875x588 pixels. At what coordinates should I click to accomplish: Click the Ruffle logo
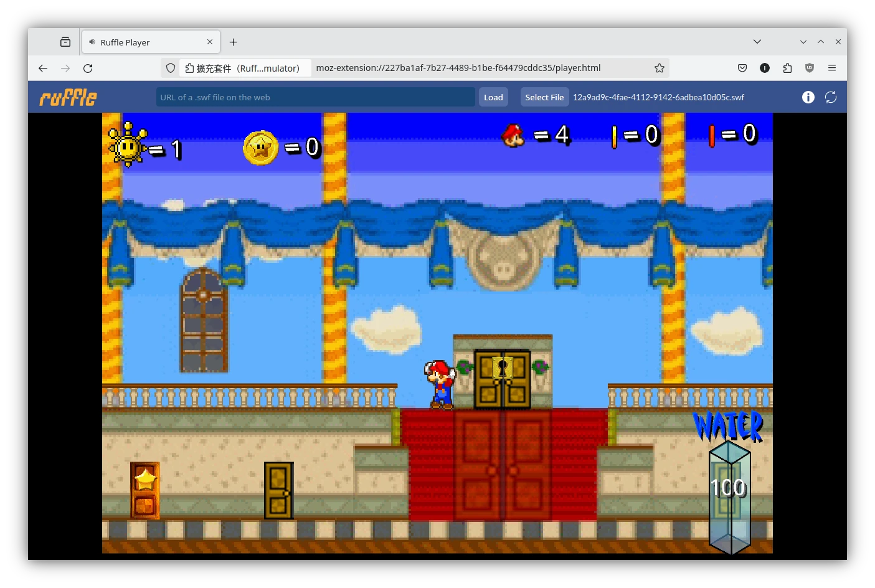click(x=69, y=97)
